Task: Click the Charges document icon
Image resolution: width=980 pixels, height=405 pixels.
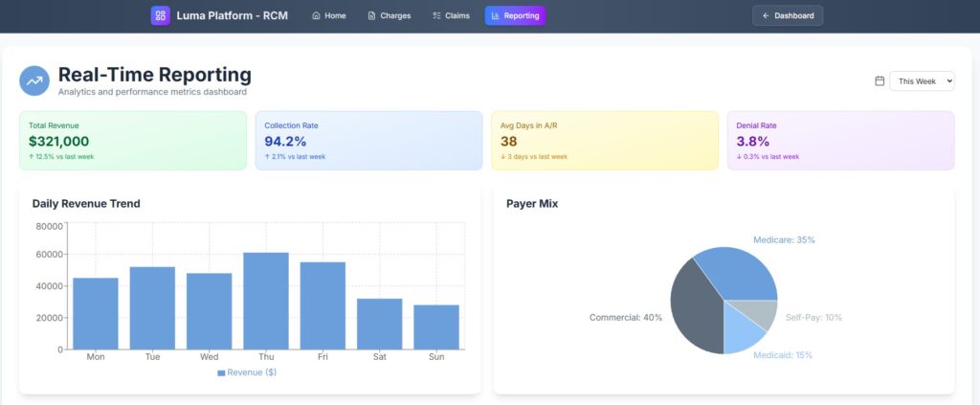Action: click(372, 16)
